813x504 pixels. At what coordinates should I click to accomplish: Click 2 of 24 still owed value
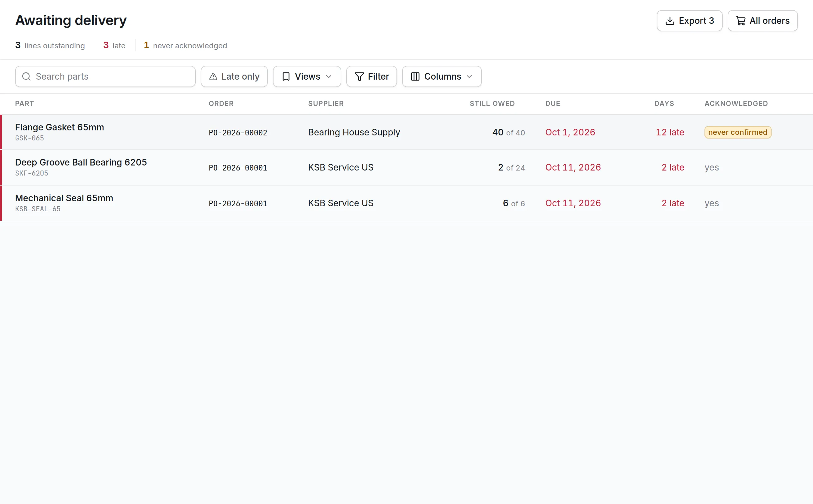(512, 167)
